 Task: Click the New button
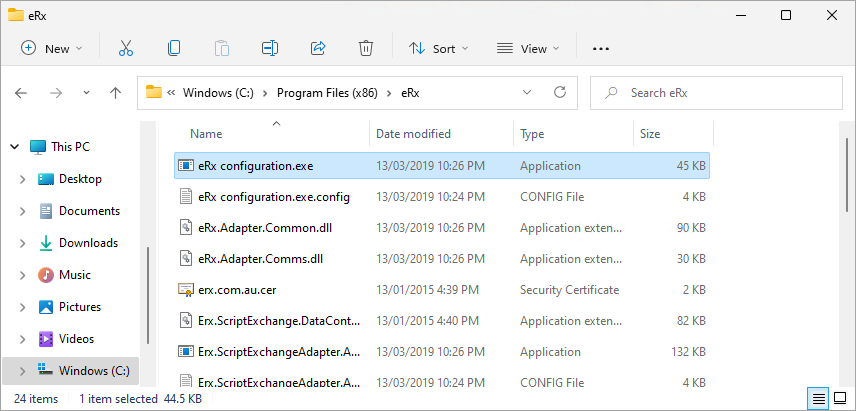pyautogui.click(x=52, y=48)
